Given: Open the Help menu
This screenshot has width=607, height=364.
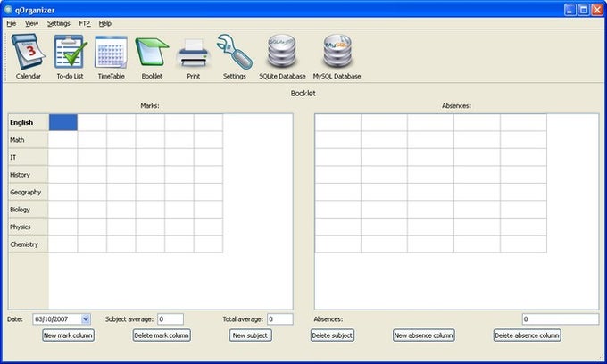Looking at the screenshot, I should (105, 23).
